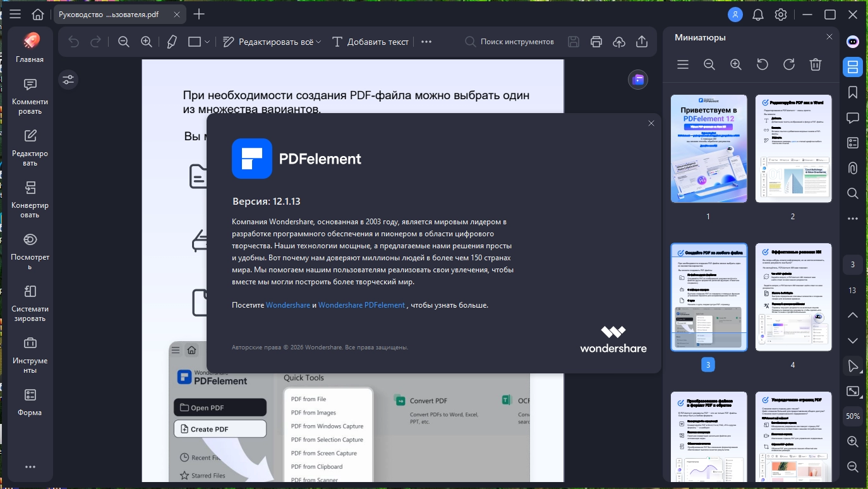This screenshot has width=868, height=489.
Task: Open the 50% zoom level selector
Action: [x=853, y=416]
